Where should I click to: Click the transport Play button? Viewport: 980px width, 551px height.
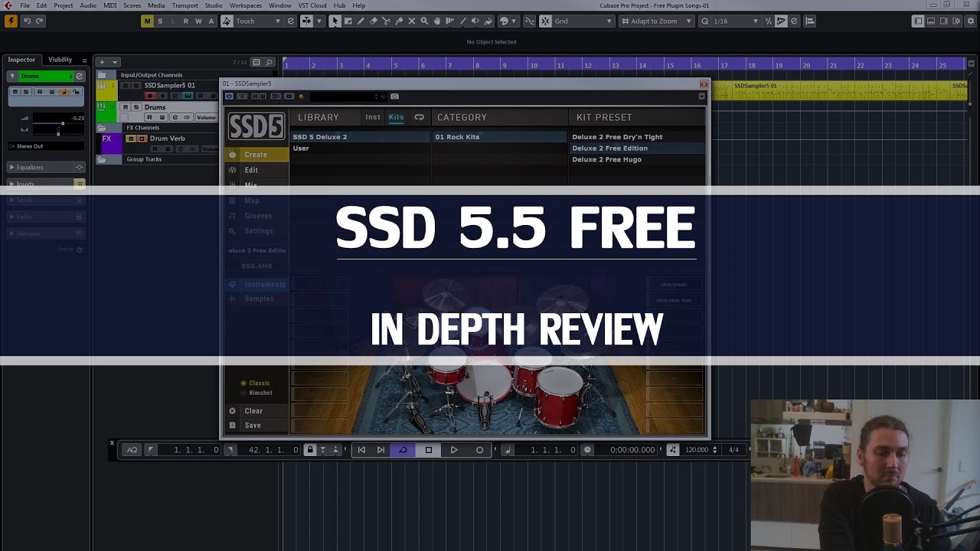pos(454,450)
